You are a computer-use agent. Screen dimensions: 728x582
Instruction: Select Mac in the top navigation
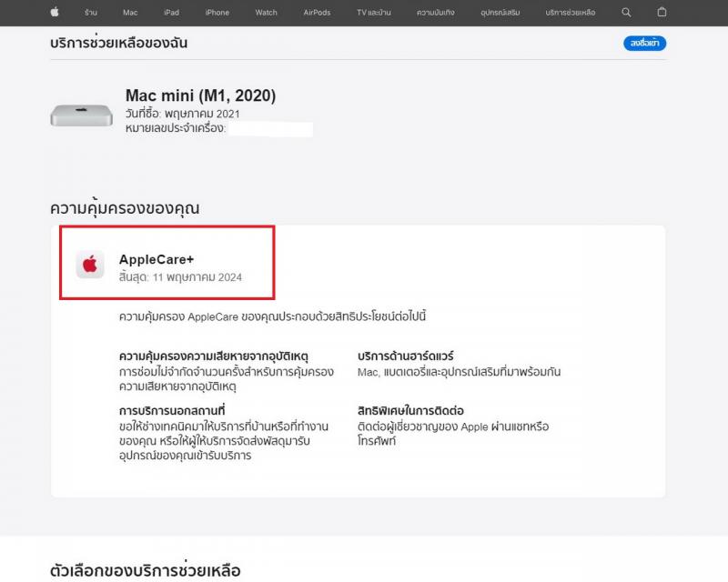[130, 13]
